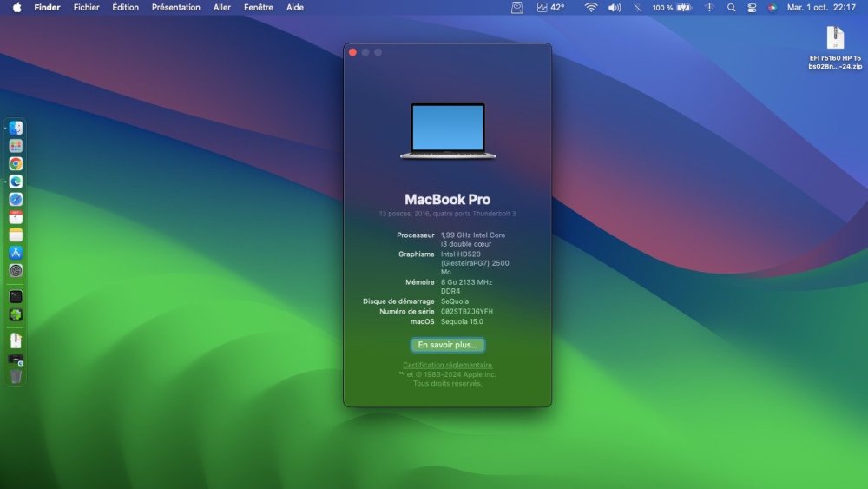Open the Wi-Fi status menu

pyautogui.click(x=590, y=7)
